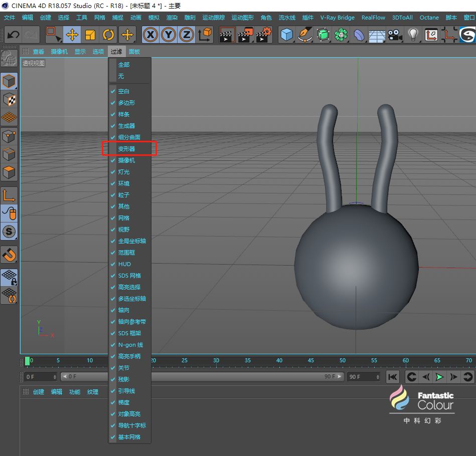Add a Camera object
The image size is (476, 456).
(395, 35)
